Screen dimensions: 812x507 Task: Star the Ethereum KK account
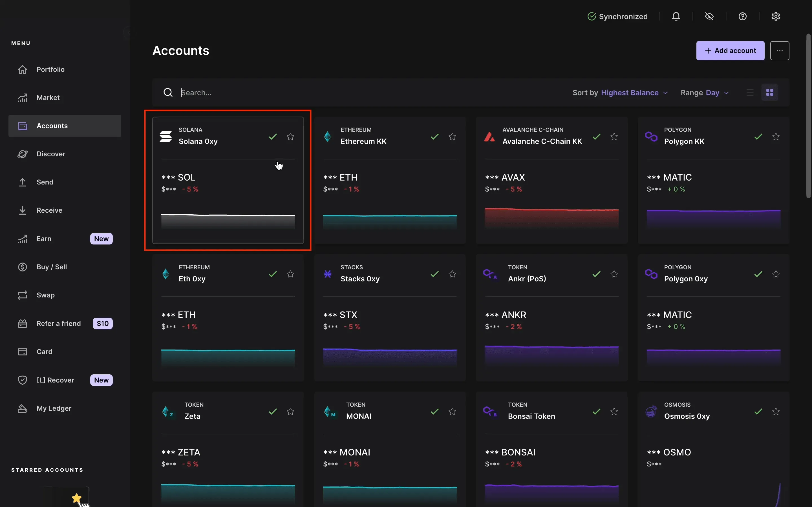coord(452,137)
